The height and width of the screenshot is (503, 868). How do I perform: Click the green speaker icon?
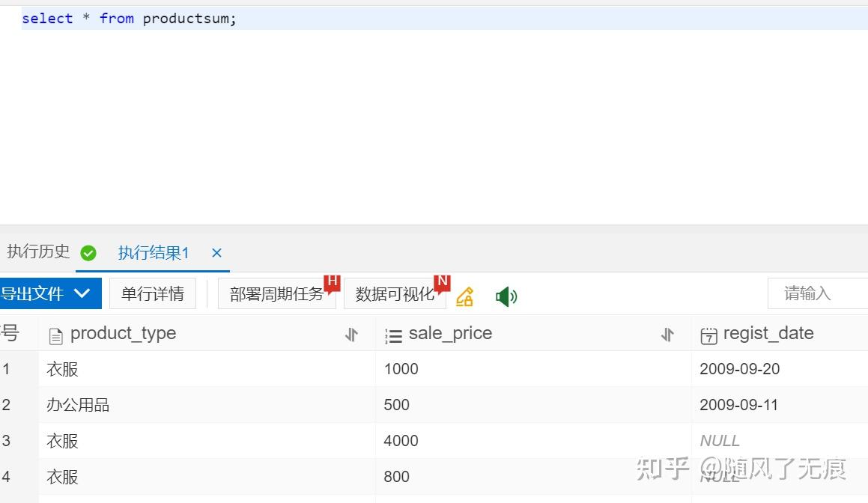pyautogui.click(x=506, y=296)
